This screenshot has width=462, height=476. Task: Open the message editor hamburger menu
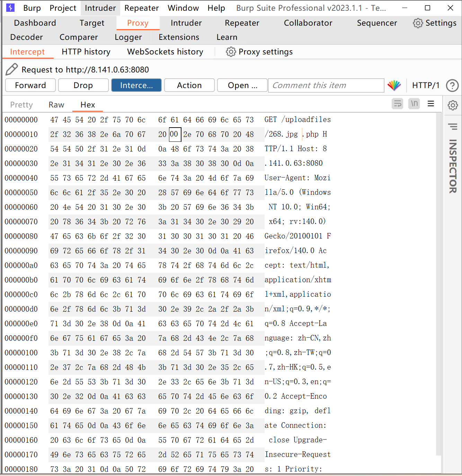[431, 104]
